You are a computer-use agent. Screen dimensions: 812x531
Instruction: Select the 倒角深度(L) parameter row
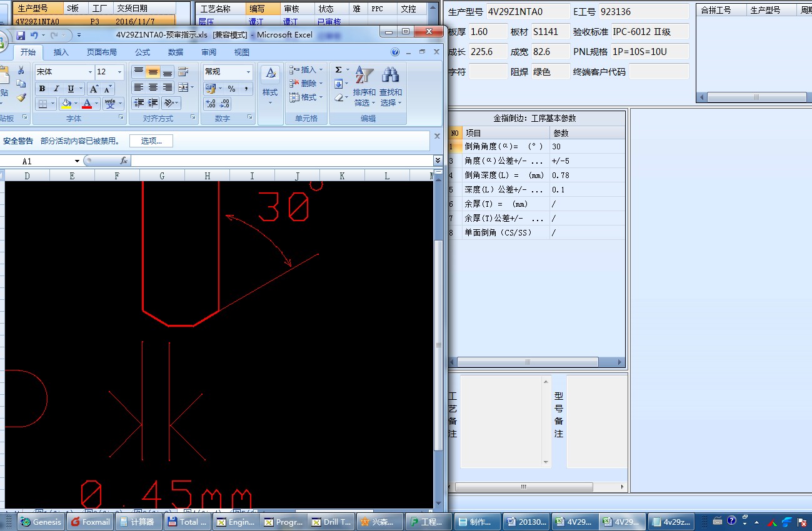click(536, 176)
